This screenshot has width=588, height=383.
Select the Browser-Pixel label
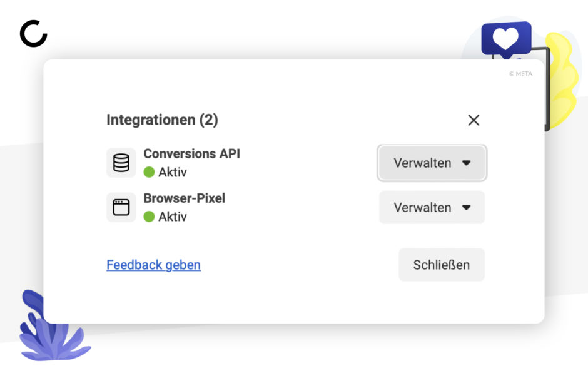(x=184, y=198)
